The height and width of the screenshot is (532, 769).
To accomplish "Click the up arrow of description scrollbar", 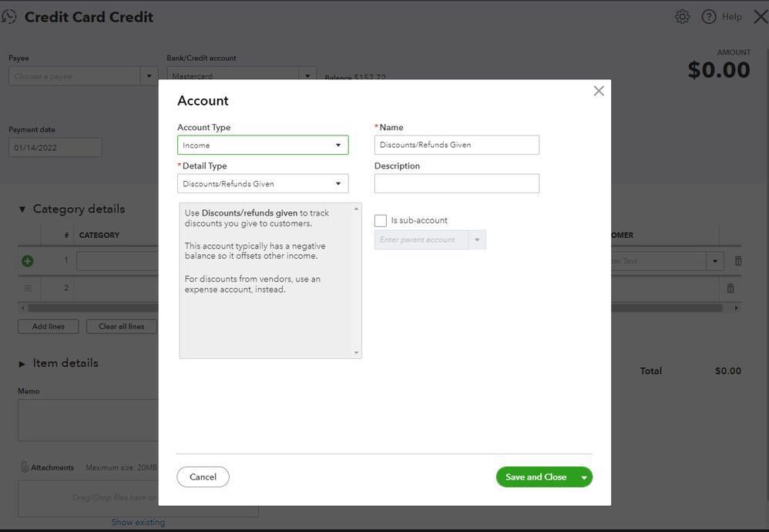I will (357, 209).
